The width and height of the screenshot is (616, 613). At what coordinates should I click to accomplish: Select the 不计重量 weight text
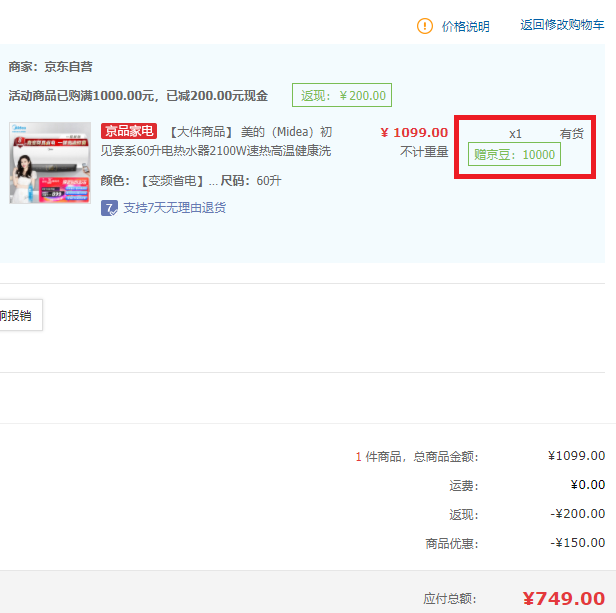pyautogui.click(x=424, y=152)
